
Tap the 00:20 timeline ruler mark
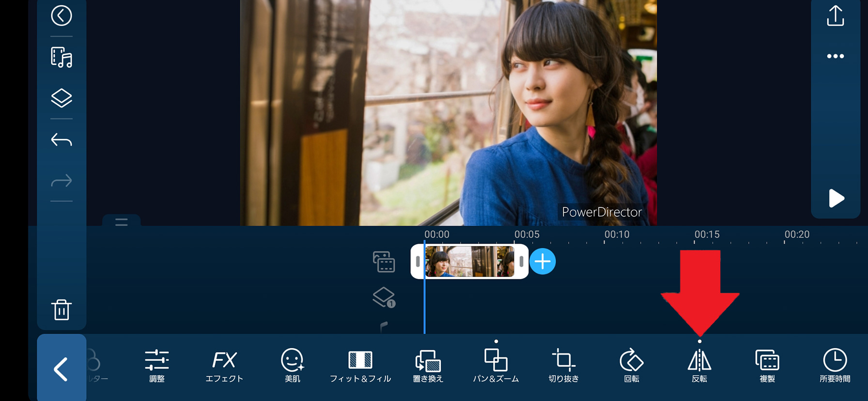(797, 234)
